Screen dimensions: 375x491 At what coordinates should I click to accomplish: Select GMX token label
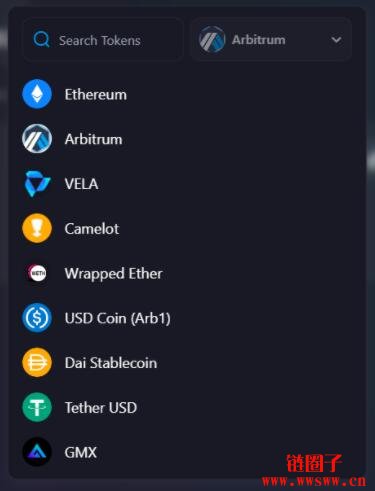click(x=81, y=452)
